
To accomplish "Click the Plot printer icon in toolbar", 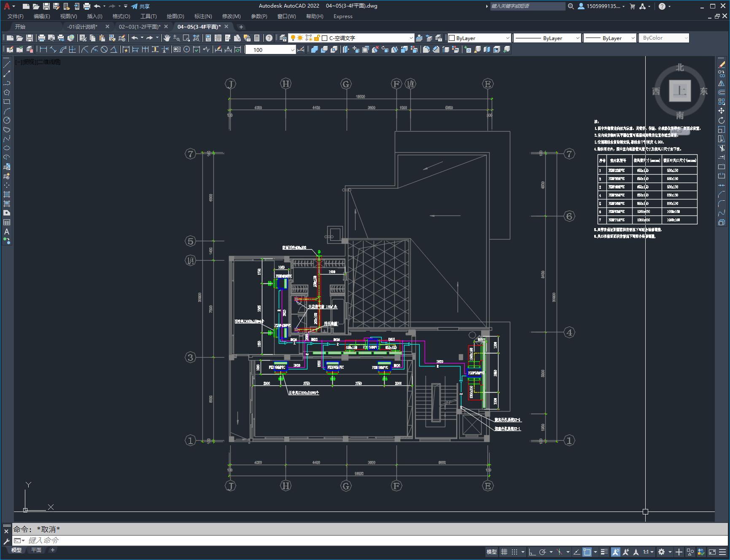I will [x=42, y=38].
